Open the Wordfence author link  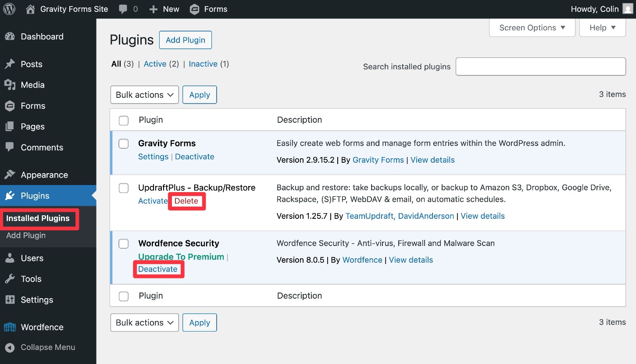tap(362, 260)
